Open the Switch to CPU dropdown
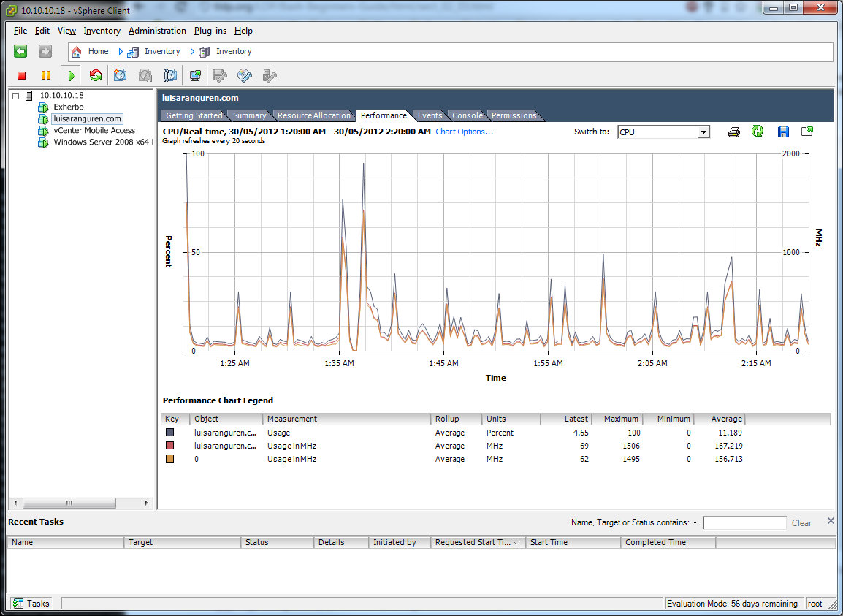Screen dimensions: 843x616 click(x=703, y=132)
